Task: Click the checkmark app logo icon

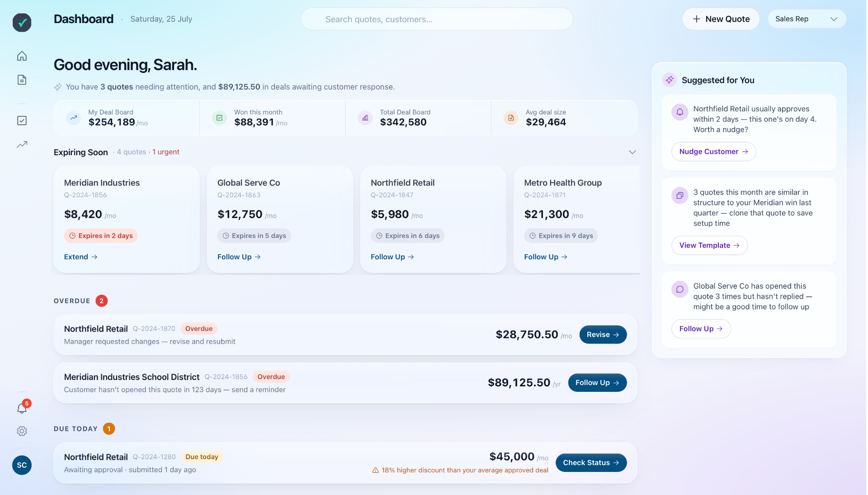Action: coord(22,22)
